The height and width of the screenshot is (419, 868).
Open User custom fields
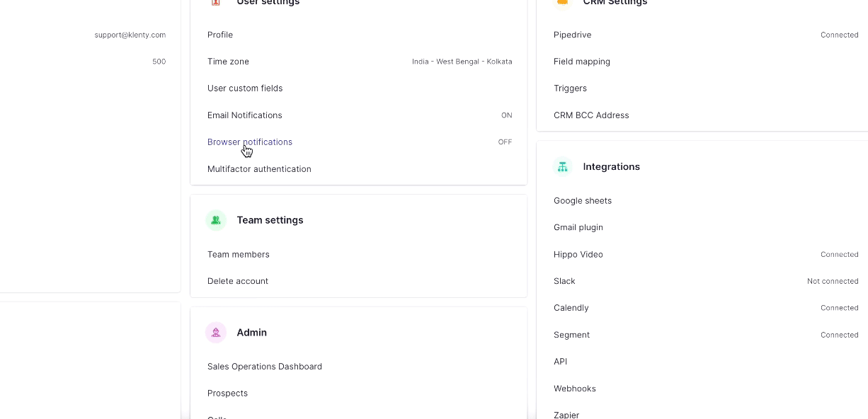point(245,88)
